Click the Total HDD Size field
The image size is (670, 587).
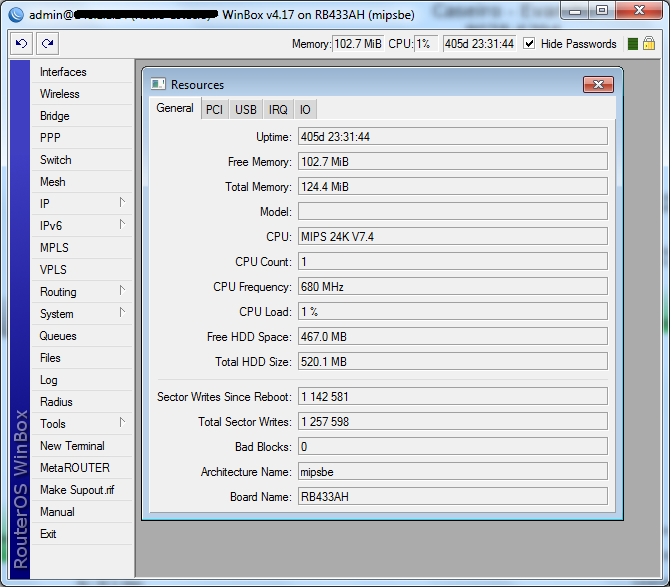[453, 361]
